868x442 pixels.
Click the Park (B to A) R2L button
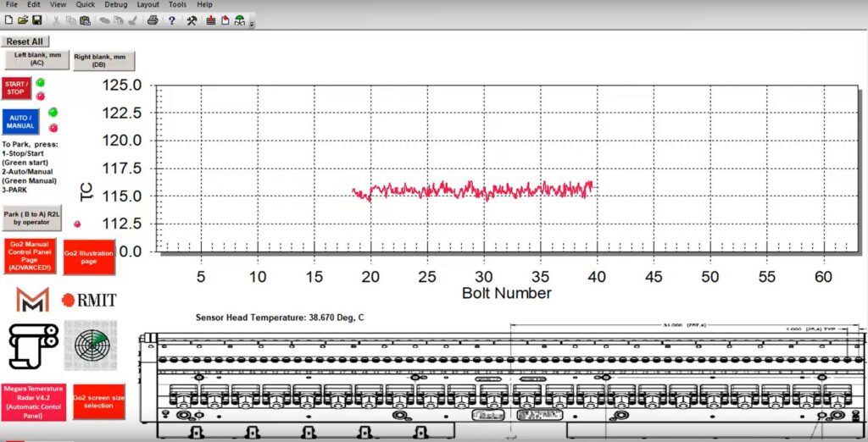click(x=31, y=218)
